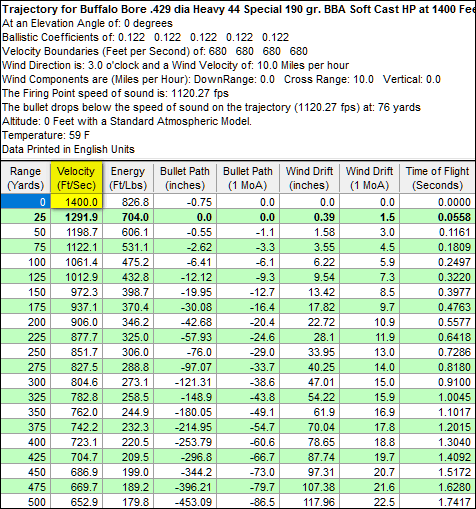The height and width of the screenshot is (509, 476).
Task: Click wind drift MoA value 10.9
Action: (369, 322)
